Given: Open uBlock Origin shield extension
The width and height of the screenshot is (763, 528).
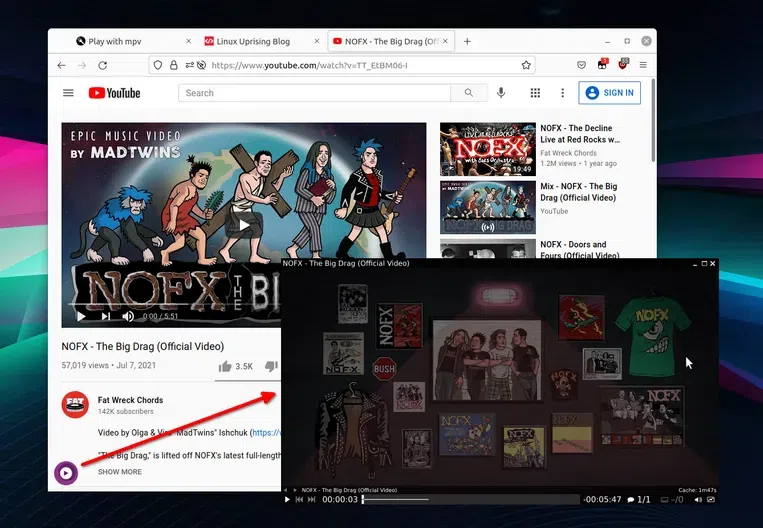Looking at the screenshot, I should pyautogui.click(x=623, y=64).
